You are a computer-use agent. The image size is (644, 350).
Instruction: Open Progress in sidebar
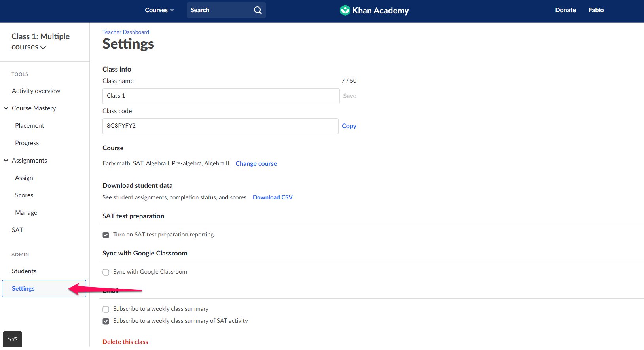point(27,143)
